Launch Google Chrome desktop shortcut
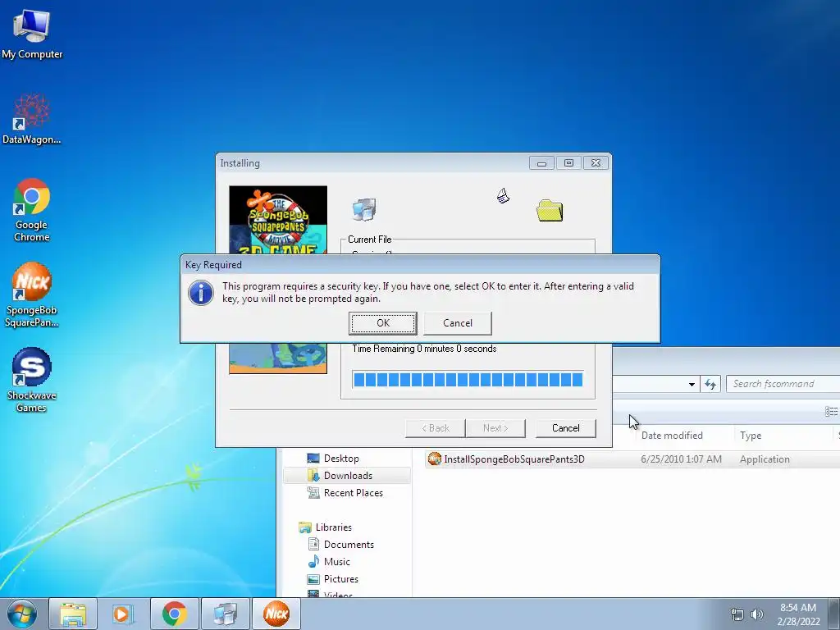The width and height of the screenshot is (840, 630). pyautogui.click(x=32, y=210)
